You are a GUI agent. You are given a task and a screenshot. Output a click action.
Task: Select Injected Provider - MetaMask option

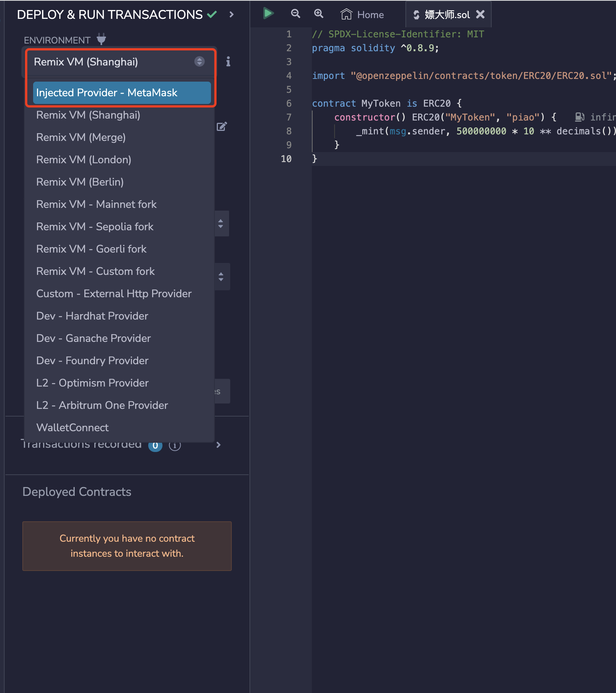122,93
